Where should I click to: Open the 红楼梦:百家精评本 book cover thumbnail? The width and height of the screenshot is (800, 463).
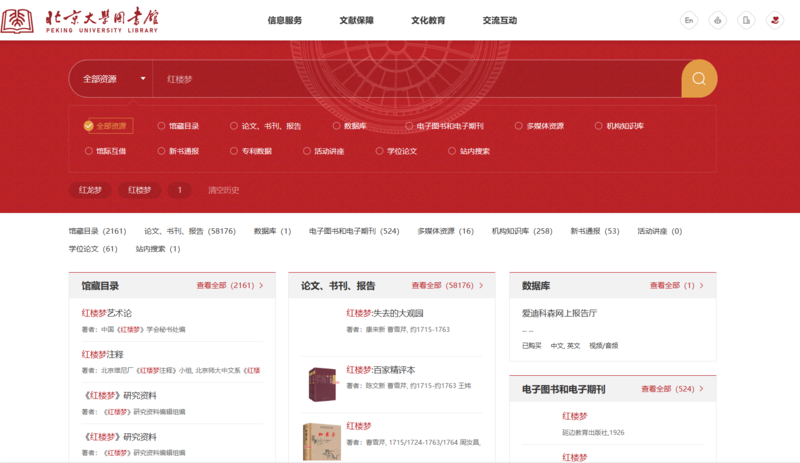coord(322,384)
